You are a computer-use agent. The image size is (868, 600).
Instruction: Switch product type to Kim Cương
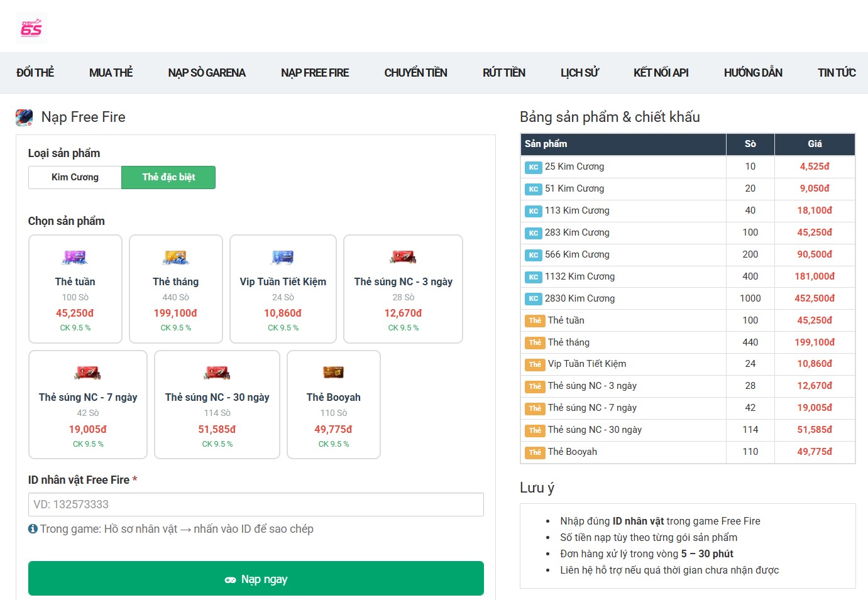(75, 177)
